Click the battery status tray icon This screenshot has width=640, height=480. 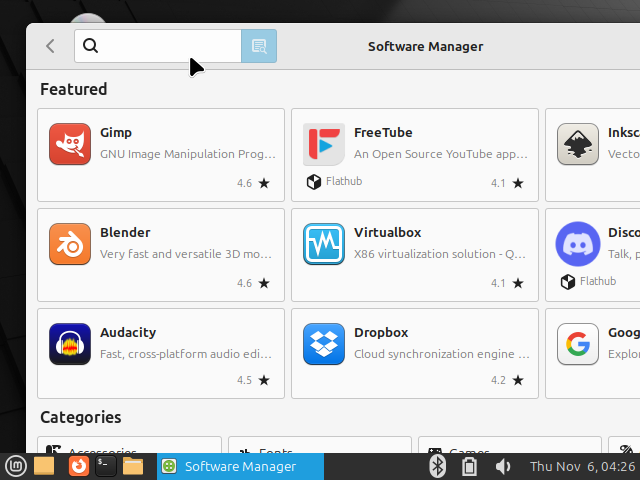tap(469, 466)
